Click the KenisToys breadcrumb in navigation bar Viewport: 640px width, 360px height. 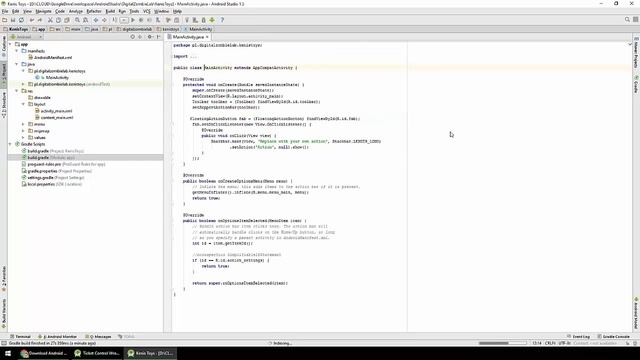point(16,29)
